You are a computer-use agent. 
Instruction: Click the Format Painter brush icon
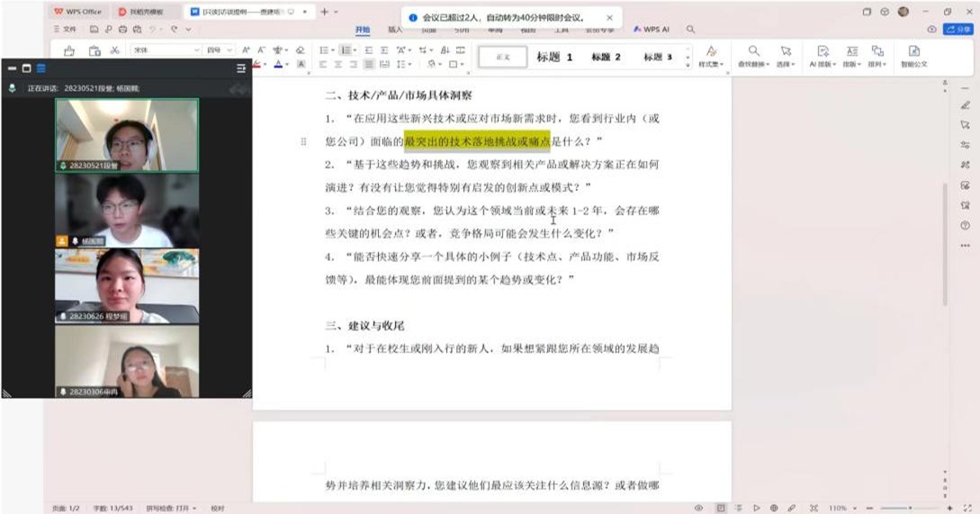click(x=69, y=51)
